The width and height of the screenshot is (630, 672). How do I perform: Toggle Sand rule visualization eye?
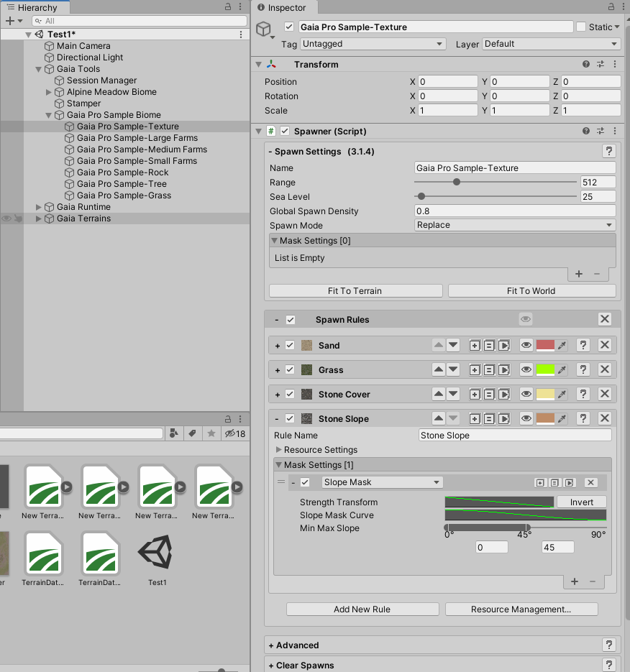coord(526,345)
